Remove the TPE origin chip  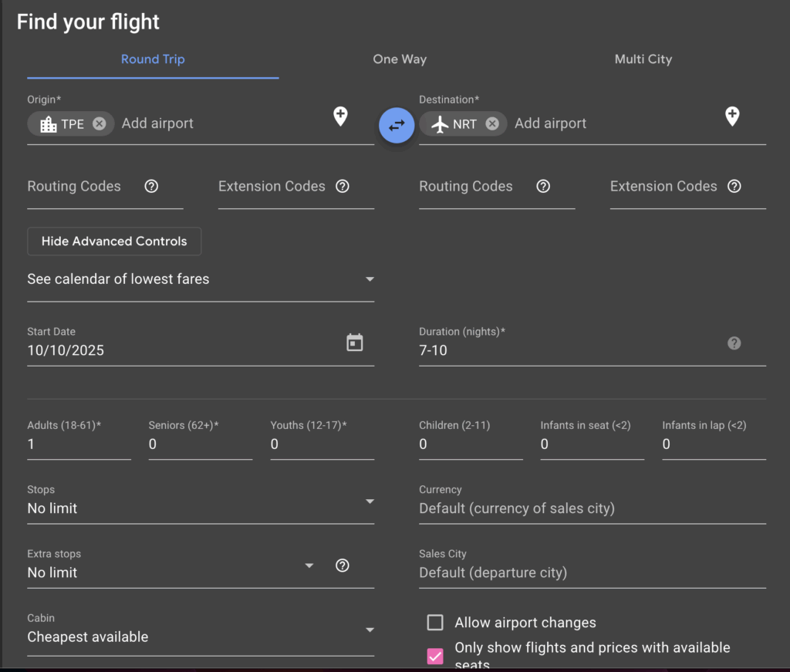coord(100,123)
